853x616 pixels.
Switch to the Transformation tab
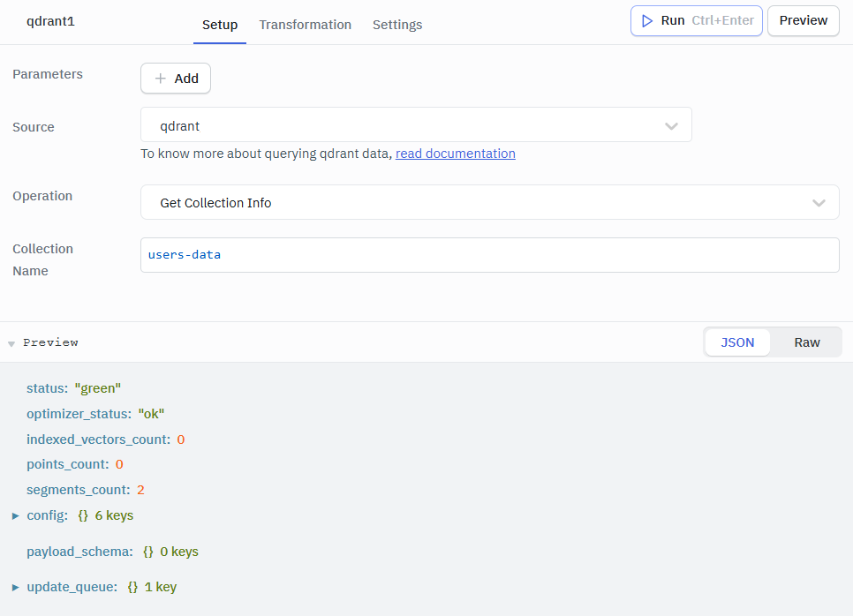pyautogui.click(x=306, y=25)
